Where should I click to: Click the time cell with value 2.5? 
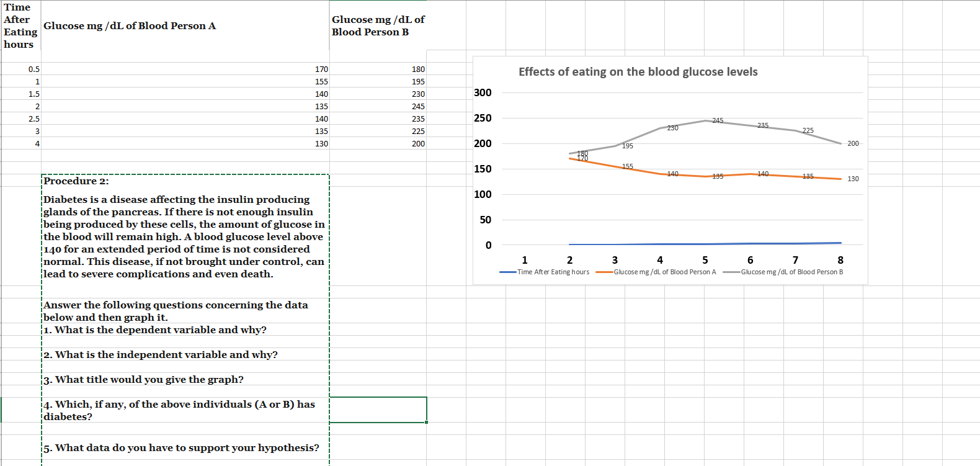click(20, 119)
